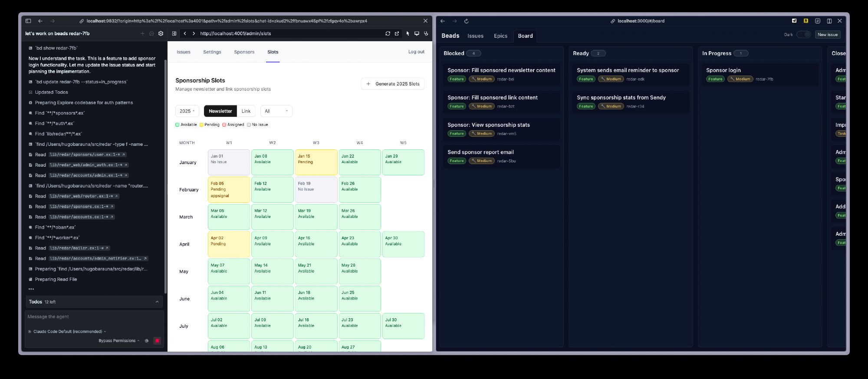
Task: Select the Newsletter slot type
Action: (220, 111)
